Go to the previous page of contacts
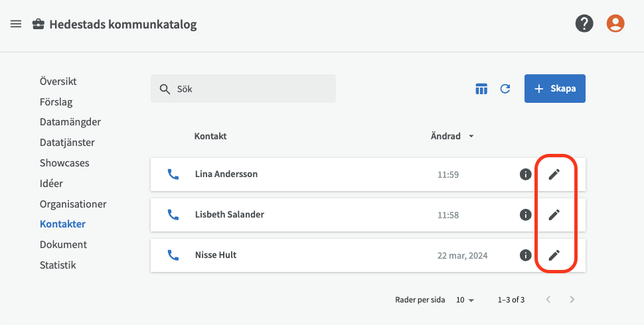The width and height of the screenshot is (644, 325). (x=548, y=300)
